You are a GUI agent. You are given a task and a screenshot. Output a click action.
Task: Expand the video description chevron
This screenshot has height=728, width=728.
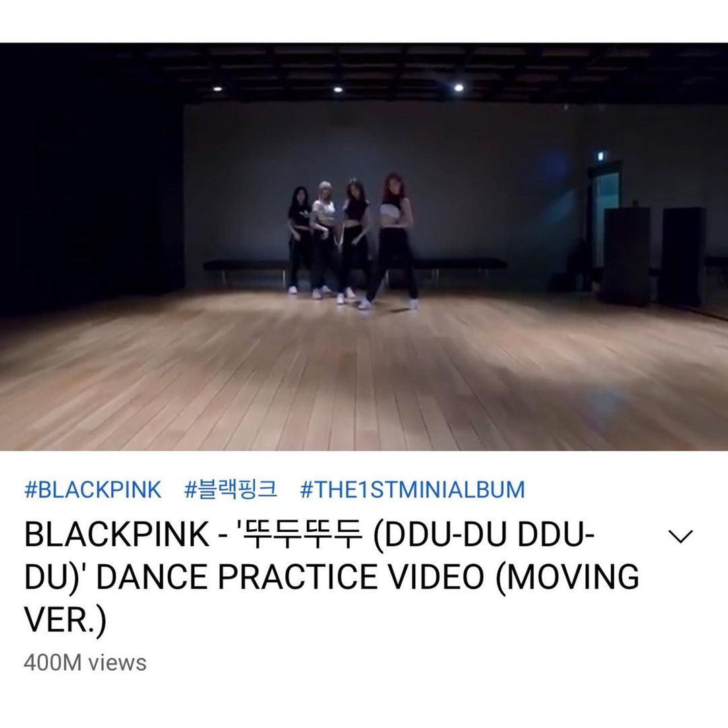click(x=680, y=537)
